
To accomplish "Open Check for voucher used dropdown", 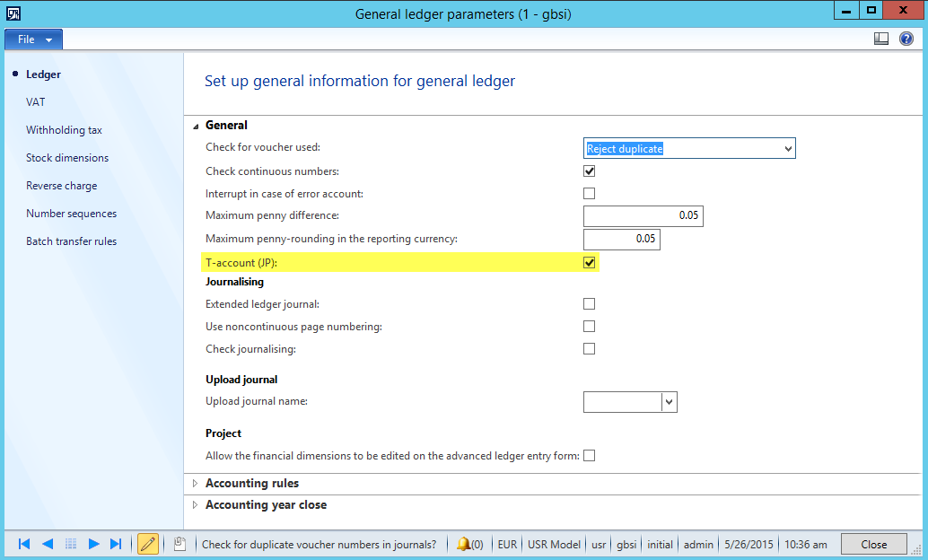I will 787,149.
